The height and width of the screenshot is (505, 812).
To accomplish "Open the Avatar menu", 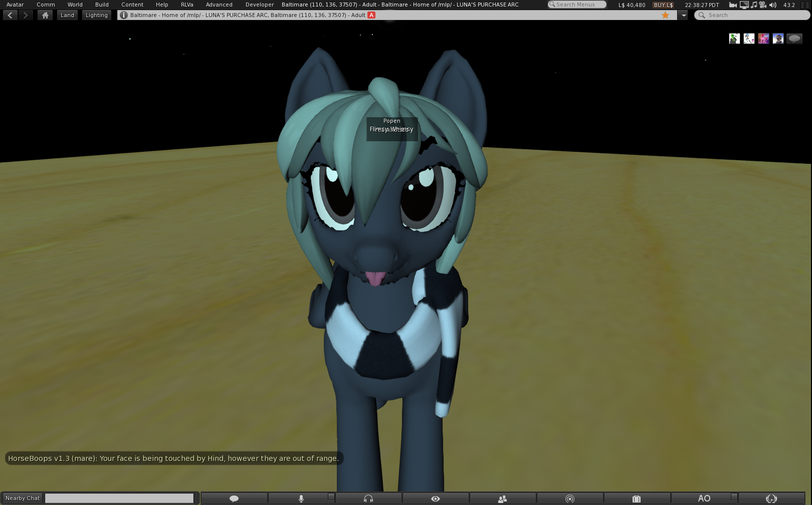I will tap(15, 5).
